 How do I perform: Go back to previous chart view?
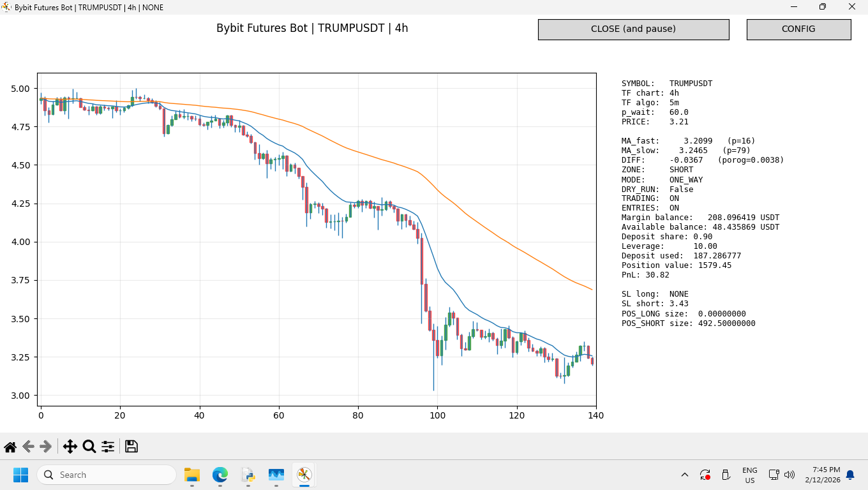28,447
